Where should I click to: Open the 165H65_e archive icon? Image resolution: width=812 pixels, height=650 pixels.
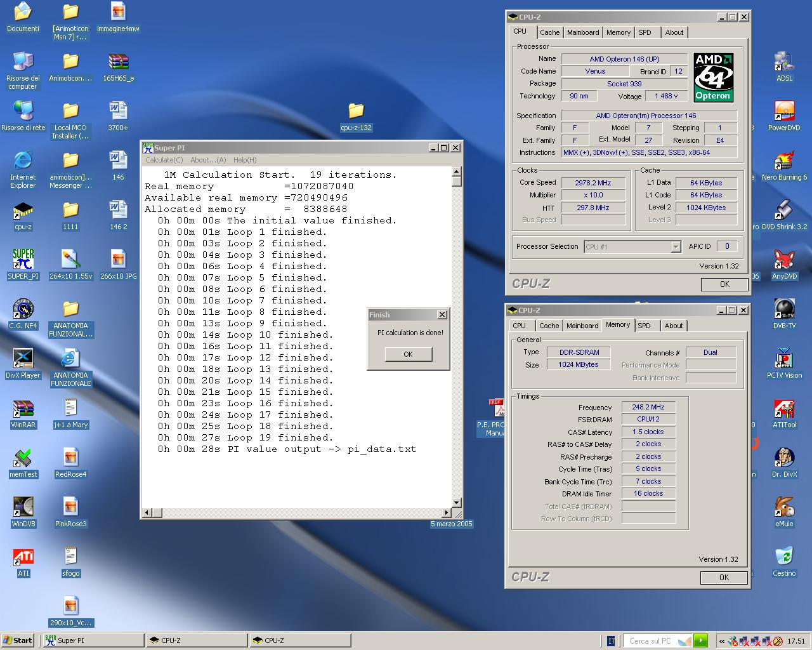[x=118, y=67]
